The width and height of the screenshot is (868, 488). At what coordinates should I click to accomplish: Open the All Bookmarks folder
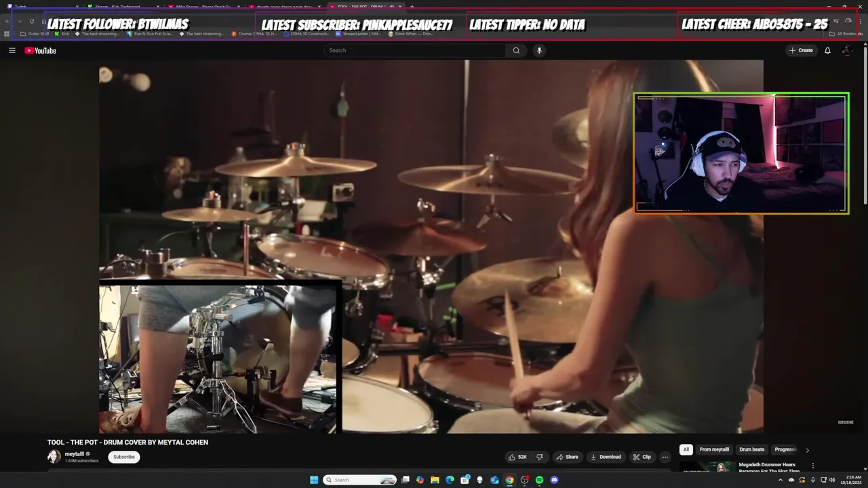(x=845, y=34)
